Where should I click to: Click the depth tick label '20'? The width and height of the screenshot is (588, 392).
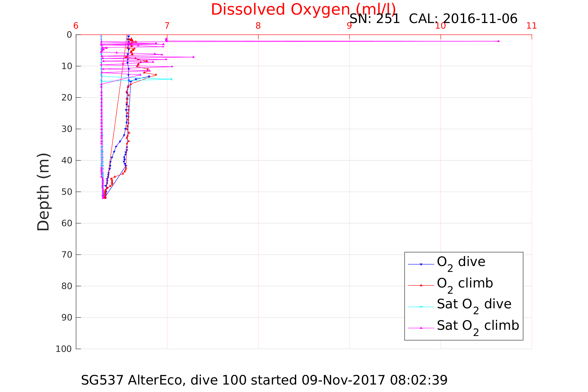(67, 98)
